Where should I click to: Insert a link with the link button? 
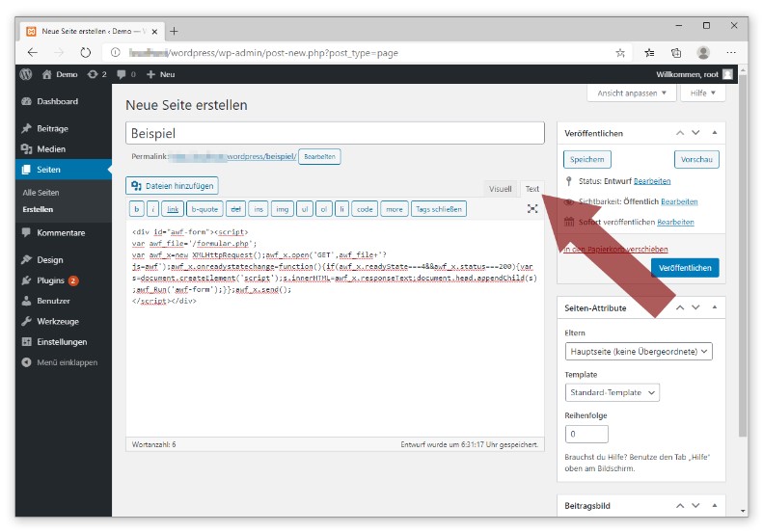coord(173,209)
